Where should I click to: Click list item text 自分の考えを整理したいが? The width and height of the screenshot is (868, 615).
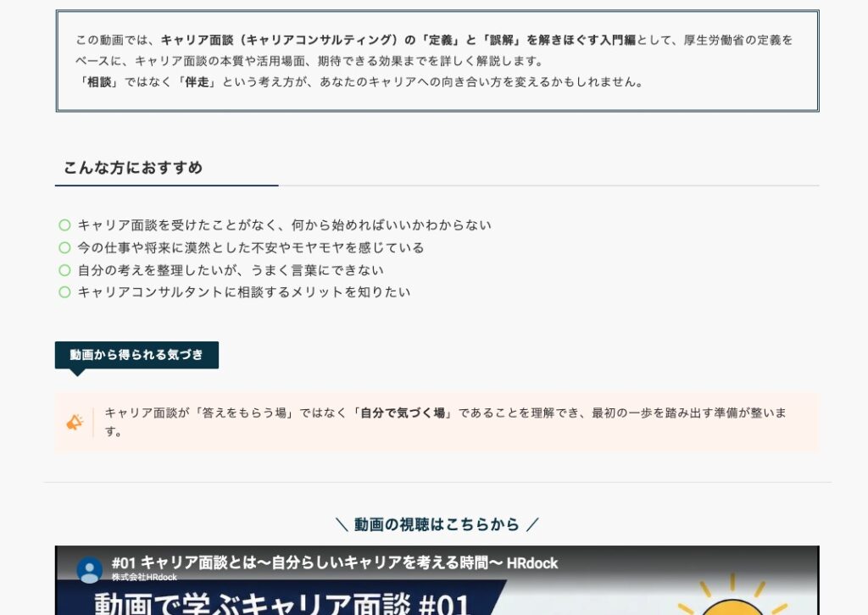point(230,270)
